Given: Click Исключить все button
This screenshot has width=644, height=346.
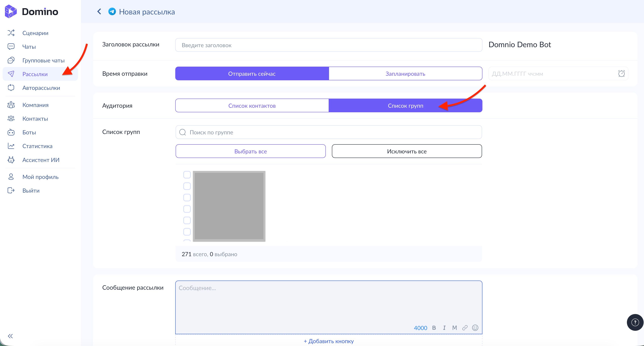Looking at the screenshot, I should (x=407, y=151).
